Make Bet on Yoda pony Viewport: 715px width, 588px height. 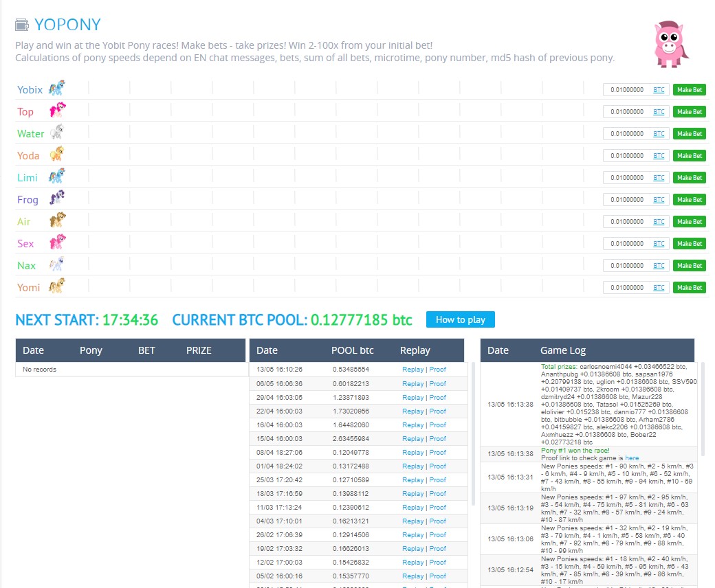(x=689, y=156)
